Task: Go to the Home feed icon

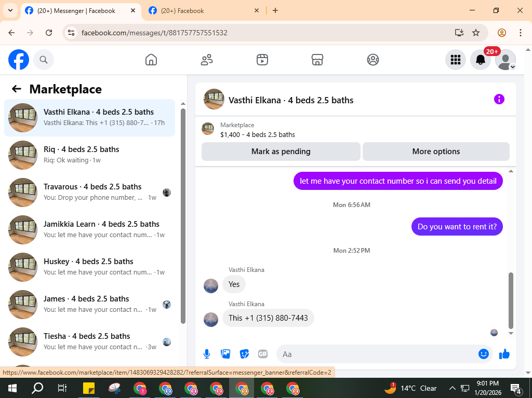Action: (x=151, y=60)
